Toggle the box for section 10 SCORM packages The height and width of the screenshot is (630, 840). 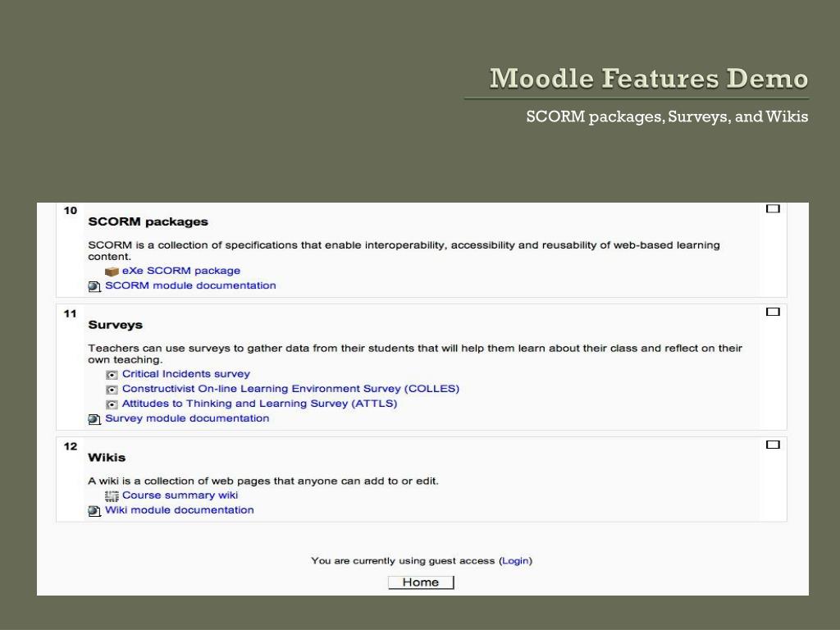(x=773, y=209)
